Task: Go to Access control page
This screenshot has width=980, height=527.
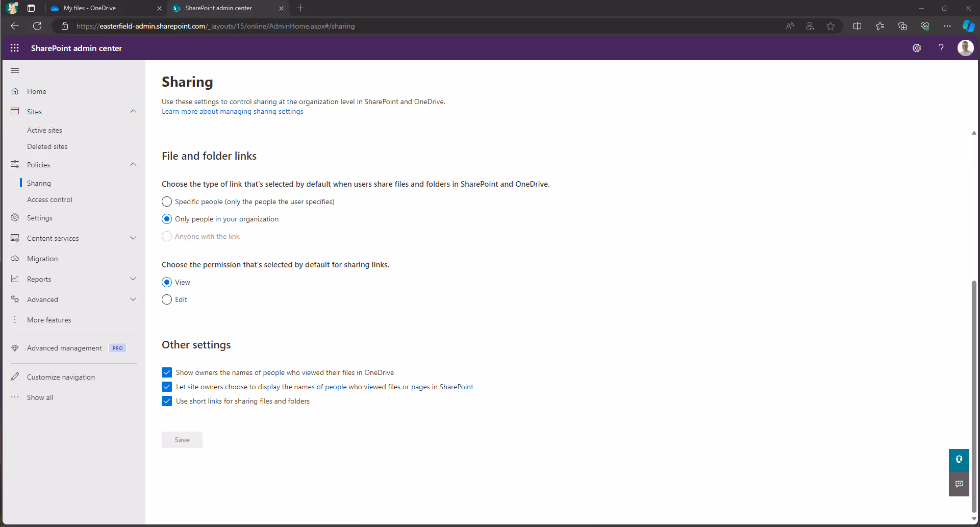Action: point(49,199)
